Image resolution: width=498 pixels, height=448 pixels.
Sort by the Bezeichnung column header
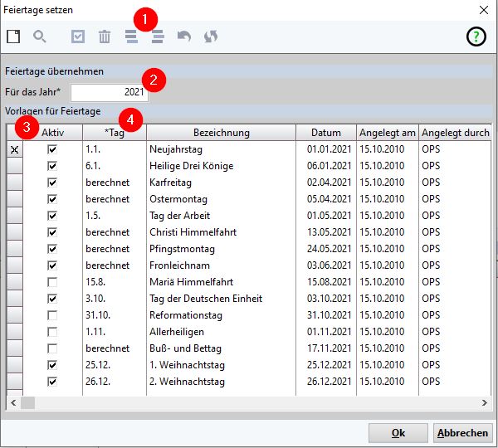221,133
